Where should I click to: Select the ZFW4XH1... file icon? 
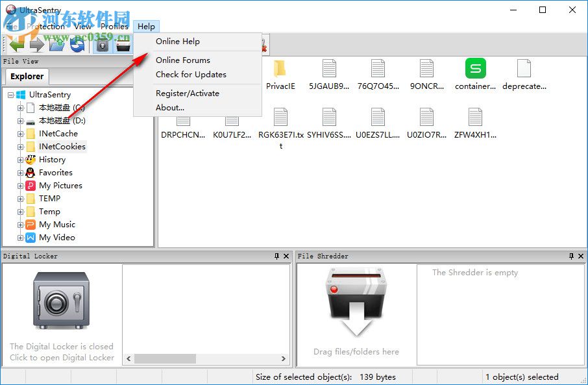[476, 117]
